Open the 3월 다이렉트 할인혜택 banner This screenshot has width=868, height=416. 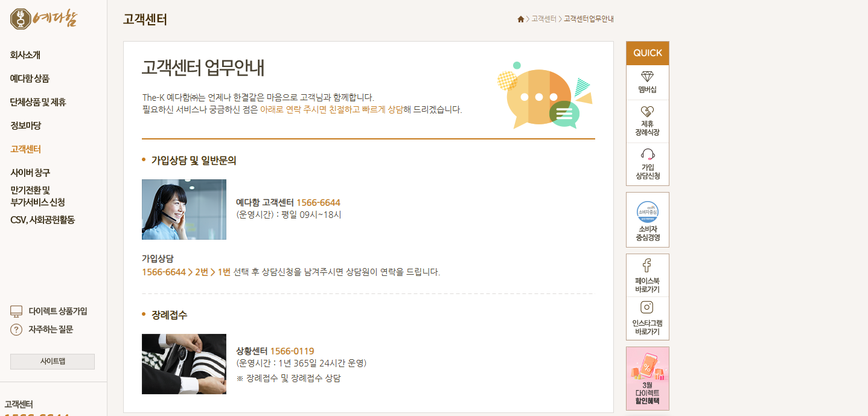648,379
